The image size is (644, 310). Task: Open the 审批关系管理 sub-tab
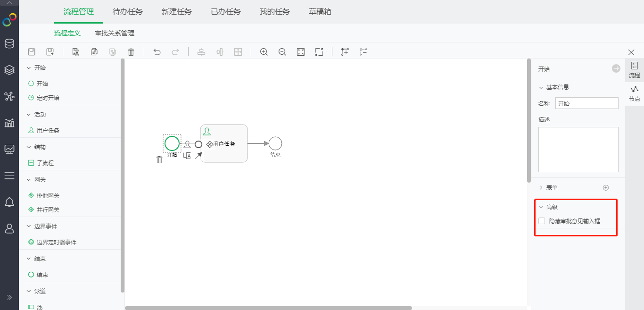click(115, 34)
